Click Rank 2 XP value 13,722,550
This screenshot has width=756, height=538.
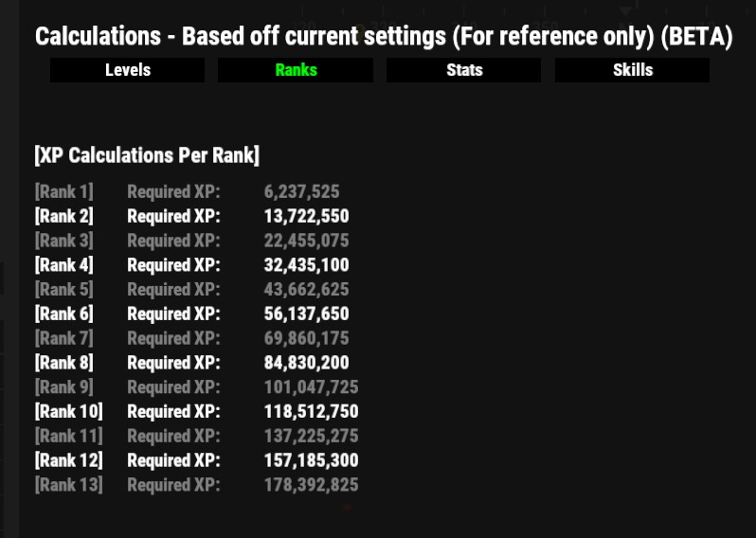306,216
